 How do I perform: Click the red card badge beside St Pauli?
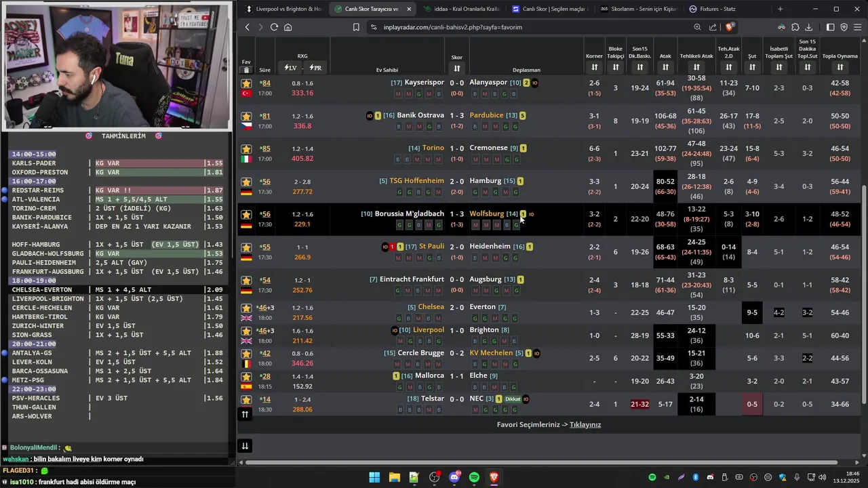click(393, 247)
